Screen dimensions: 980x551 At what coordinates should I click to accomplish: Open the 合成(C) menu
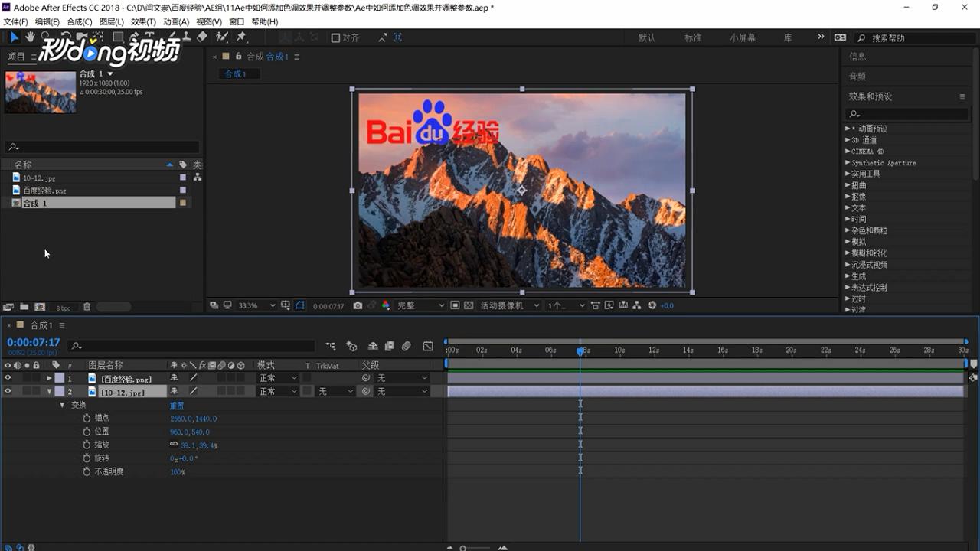click(80, 22)
